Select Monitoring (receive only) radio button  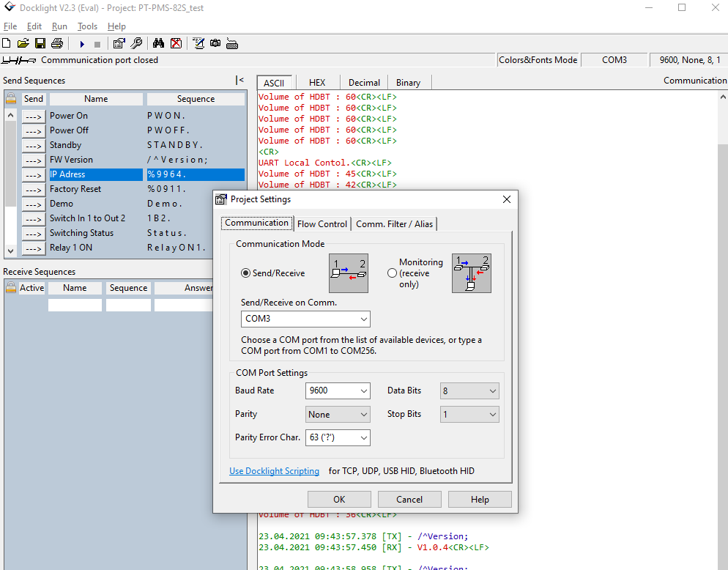point(392,273)
